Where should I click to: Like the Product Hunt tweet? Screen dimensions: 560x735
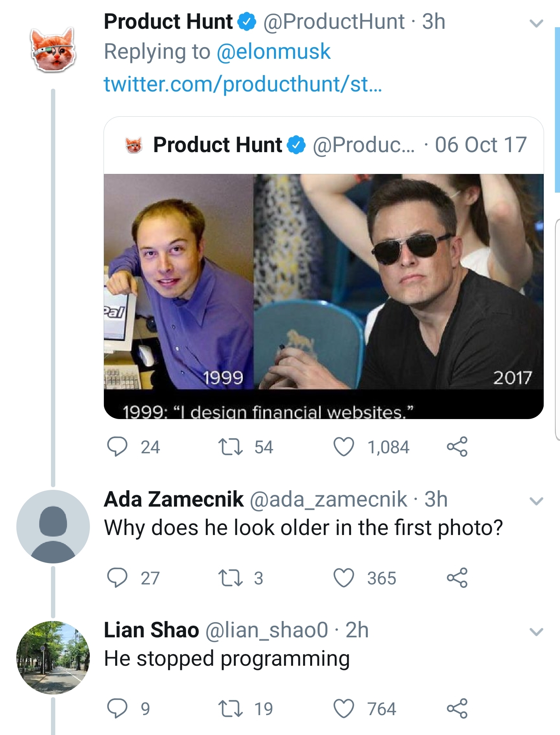344,447
